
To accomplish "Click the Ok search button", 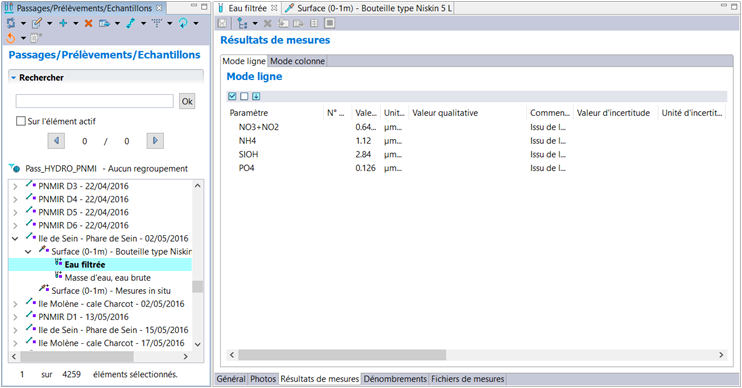I will point(187,101).
